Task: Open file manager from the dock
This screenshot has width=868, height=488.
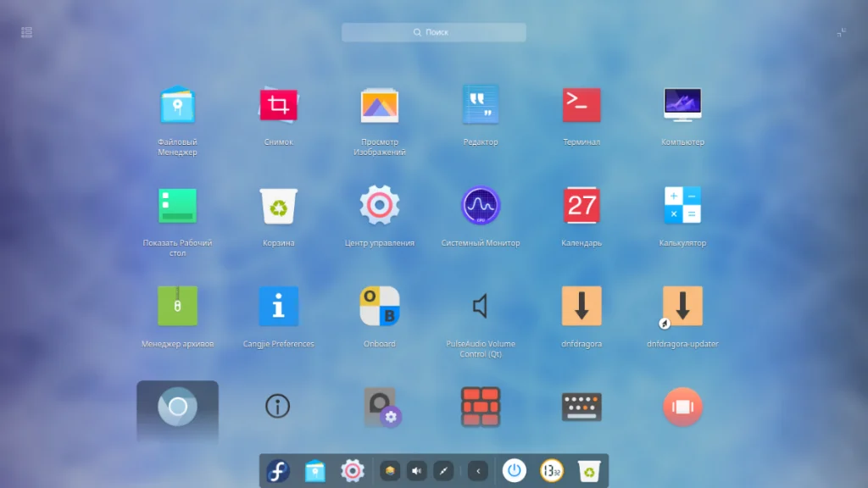Action: click(315, 471)
